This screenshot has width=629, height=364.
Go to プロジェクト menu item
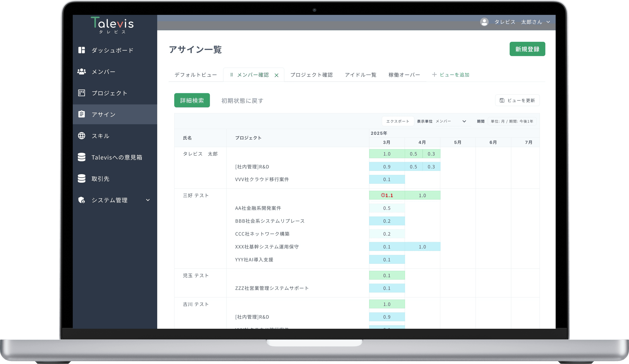(x=115, y=93)
